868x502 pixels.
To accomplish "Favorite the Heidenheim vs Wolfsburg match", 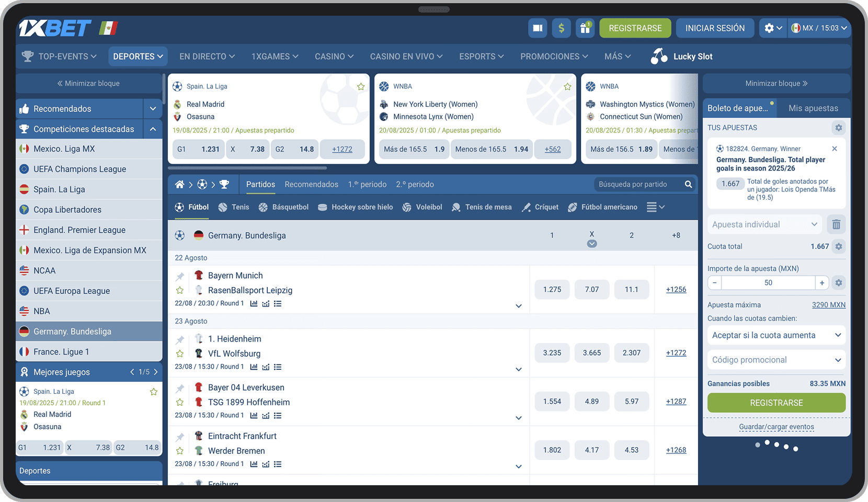I will tap(180, 353).
